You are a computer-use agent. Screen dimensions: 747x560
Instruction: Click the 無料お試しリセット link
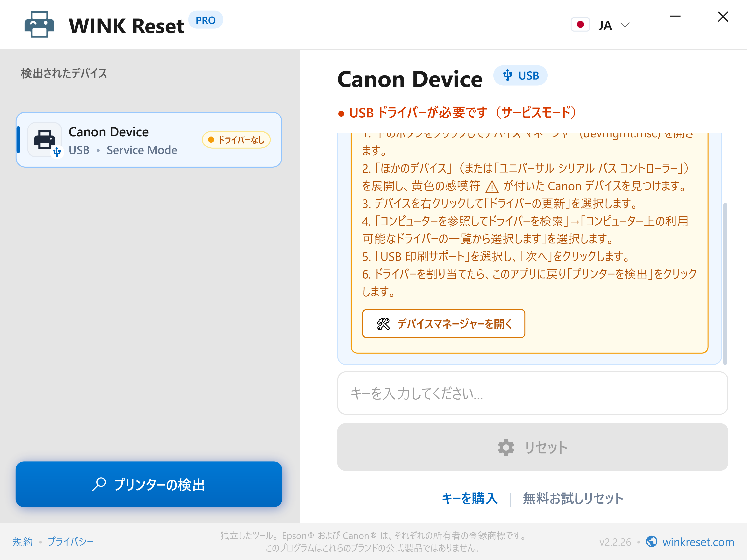[573, 499]
